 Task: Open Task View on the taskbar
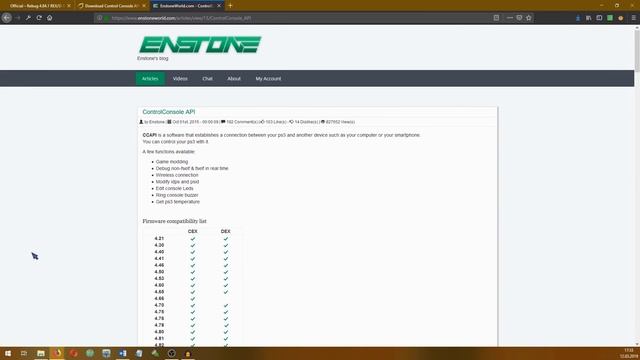click(x=24, y=353)
